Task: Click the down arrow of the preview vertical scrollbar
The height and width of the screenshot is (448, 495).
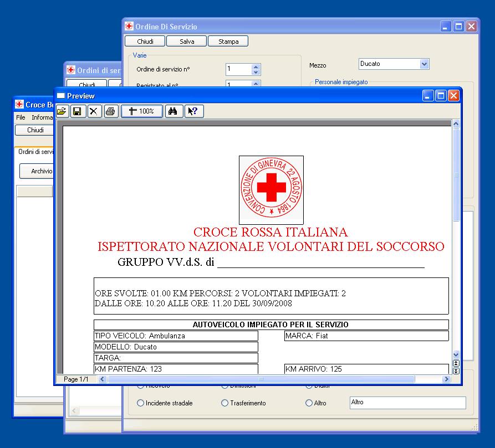Action: (x=456, y=354)
